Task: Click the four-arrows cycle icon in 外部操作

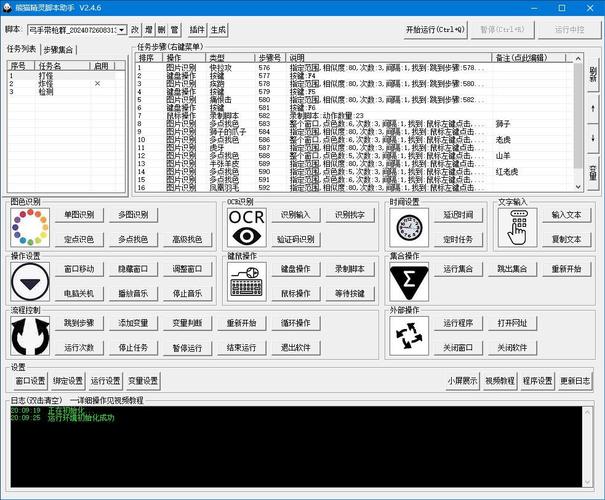Action: point(409,336)
